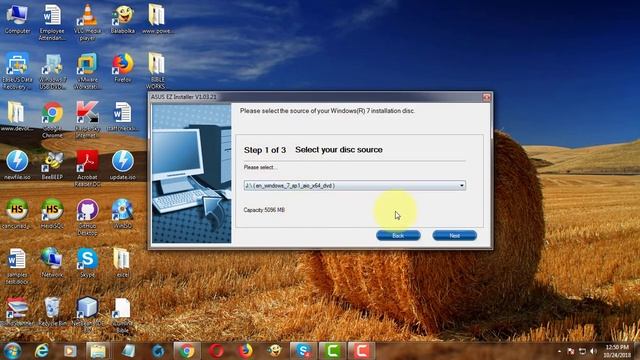This screenshot has height=360, width=640.
Task: Select the newfile.iso desktop file
Action: pyautogui.click(x=17, y=165)
